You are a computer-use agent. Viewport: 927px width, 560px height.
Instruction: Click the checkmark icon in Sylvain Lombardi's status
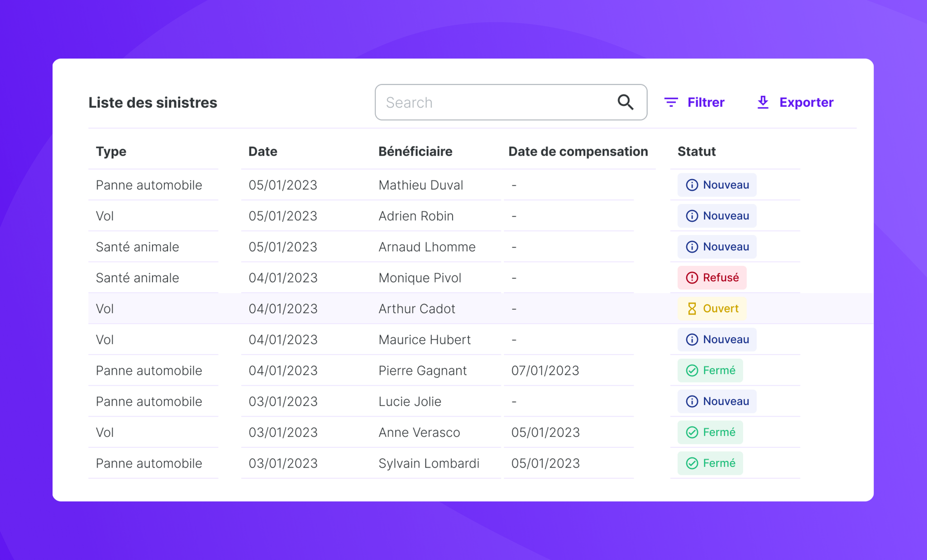692,463
